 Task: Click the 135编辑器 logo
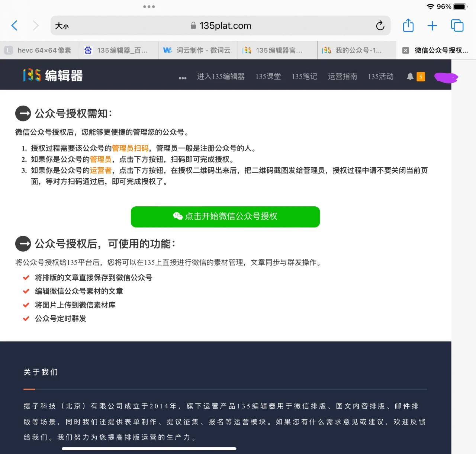coord(53,75)
